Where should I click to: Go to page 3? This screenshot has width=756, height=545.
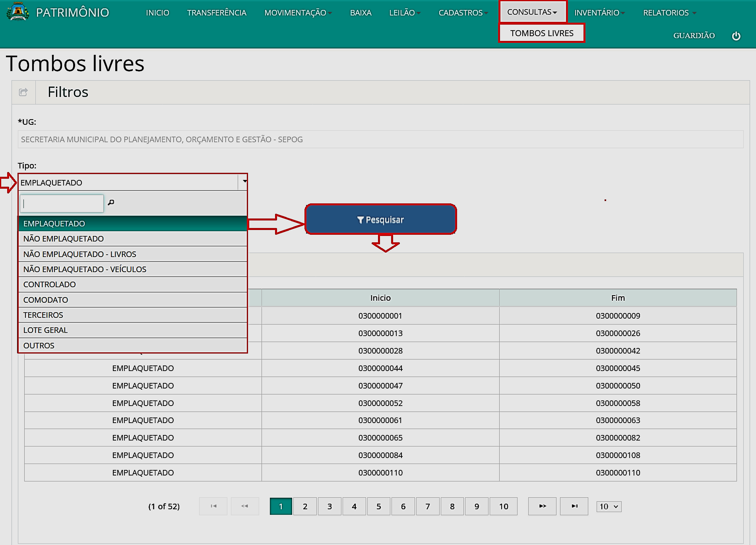(330, 506)
